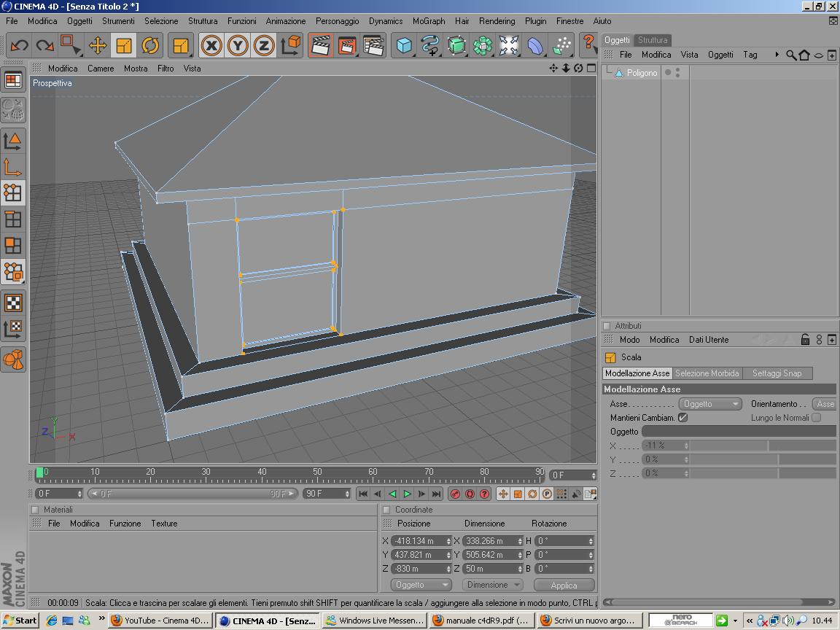Add a spline object
840x630 pixels.
pos(430,45)
